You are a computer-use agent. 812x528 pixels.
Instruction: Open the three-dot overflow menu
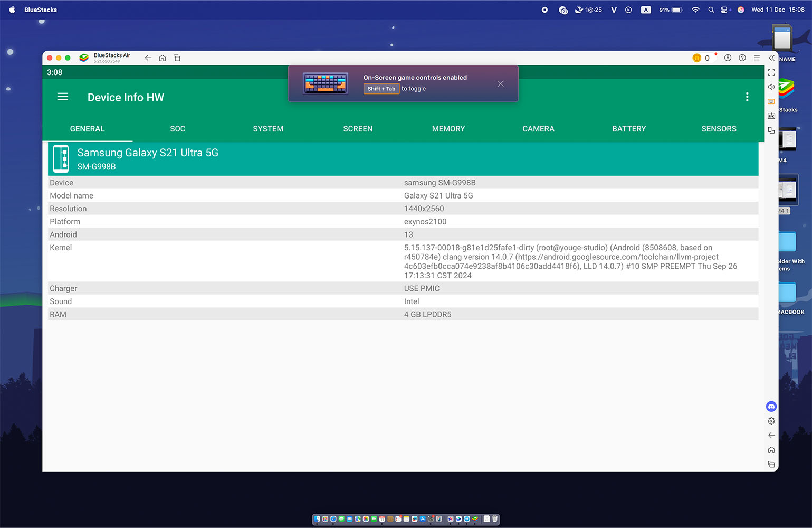coord(747,97)
